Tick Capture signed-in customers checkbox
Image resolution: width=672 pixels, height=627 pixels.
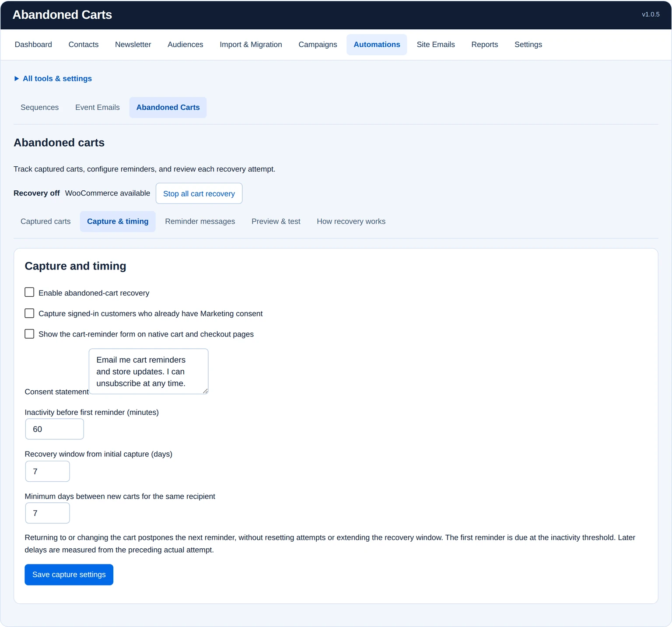pyautogui.click(x=29, y=313)
